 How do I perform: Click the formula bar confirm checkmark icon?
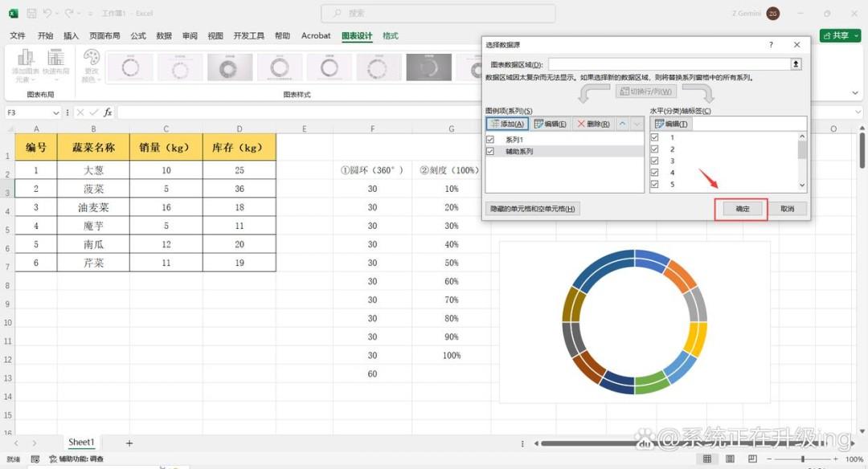click(93, 112)
